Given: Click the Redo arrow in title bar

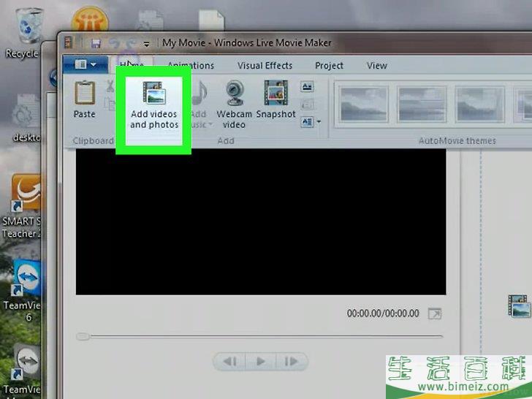Looking at the screenshot, I should point(131,43).
